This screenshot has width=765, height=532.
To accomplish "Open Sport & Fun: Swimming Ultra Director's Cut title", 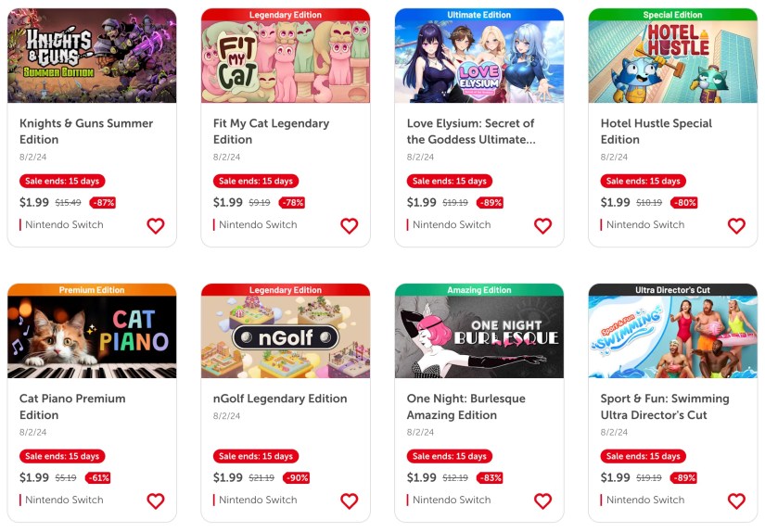I will pyautogui.click(x=665, y=407).
